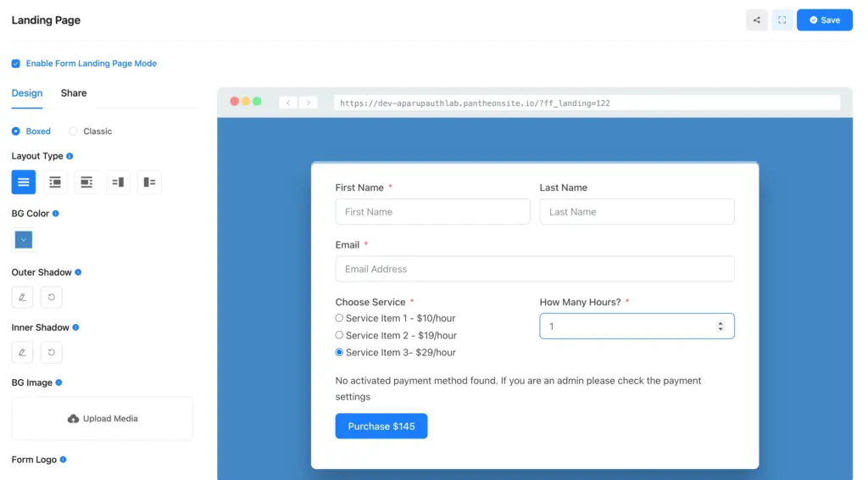Open Outer Shadow info icon

78,272
